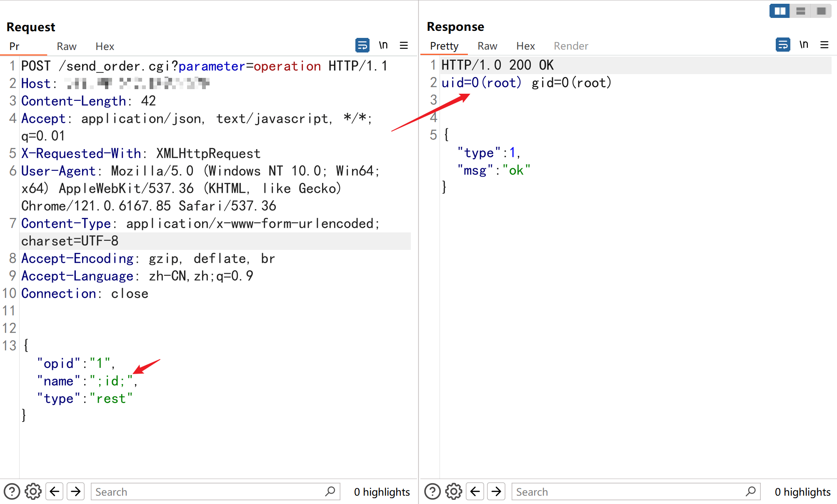Toggle word wrap in Response panel
Viewport: 837px width, 504px height.
coord(782,45)
